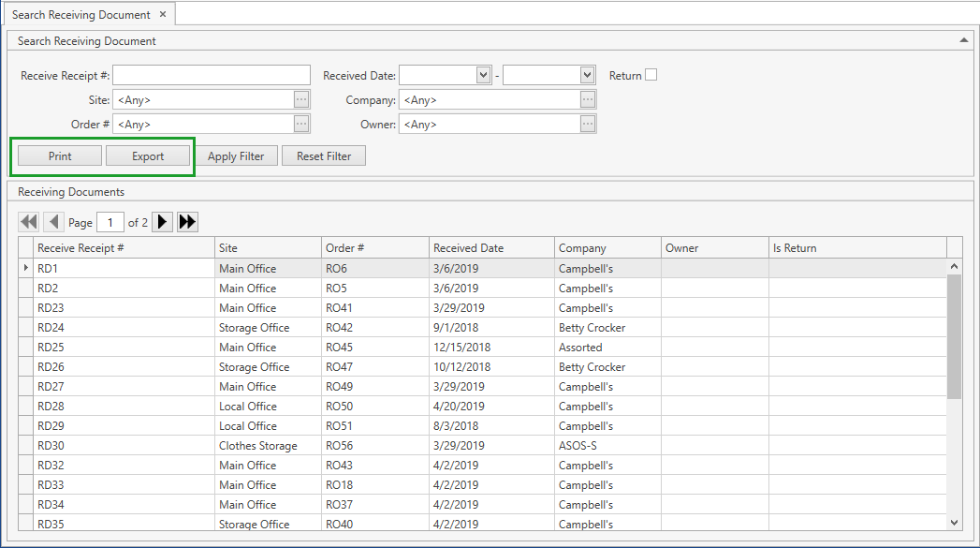Viewport: 980px width, 548px height.
Task: Go to the previous results page
Action: [53, 221]
